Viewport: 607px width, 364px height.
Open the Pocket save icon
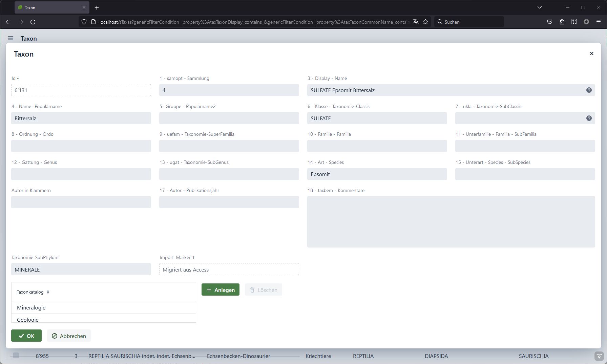(549, 22)
